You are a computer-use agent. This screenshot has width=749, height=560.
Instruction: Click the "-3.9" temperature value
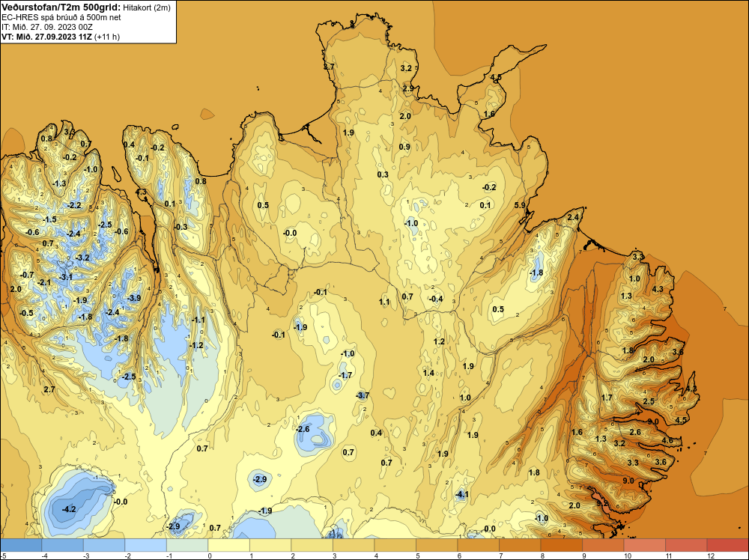134,298
